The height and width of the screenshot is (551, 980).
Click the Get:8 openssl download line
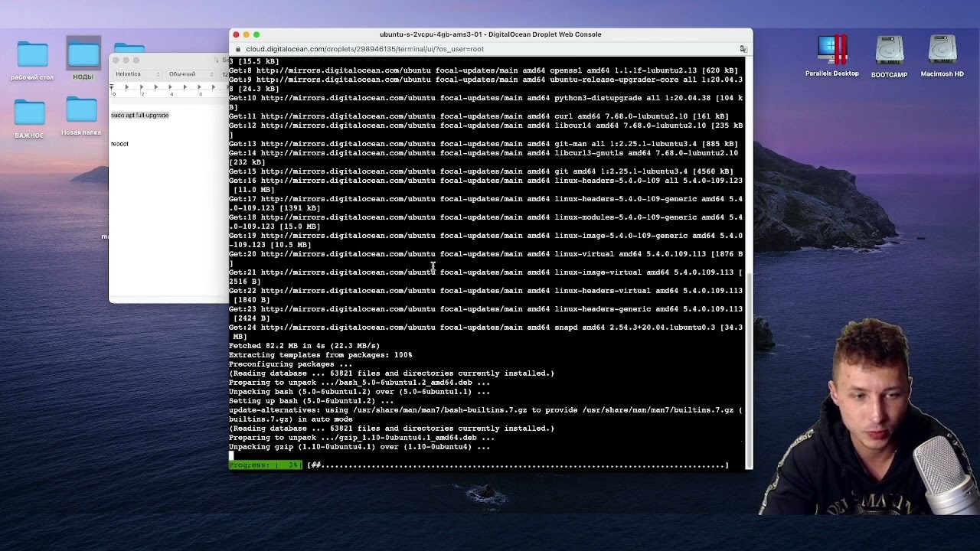click(x=483, y=70)
